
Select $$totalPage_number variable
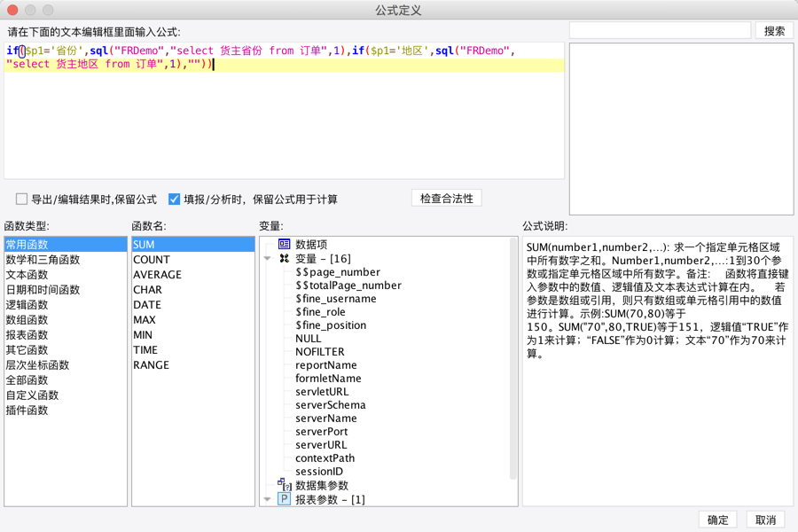click(348, 286)
